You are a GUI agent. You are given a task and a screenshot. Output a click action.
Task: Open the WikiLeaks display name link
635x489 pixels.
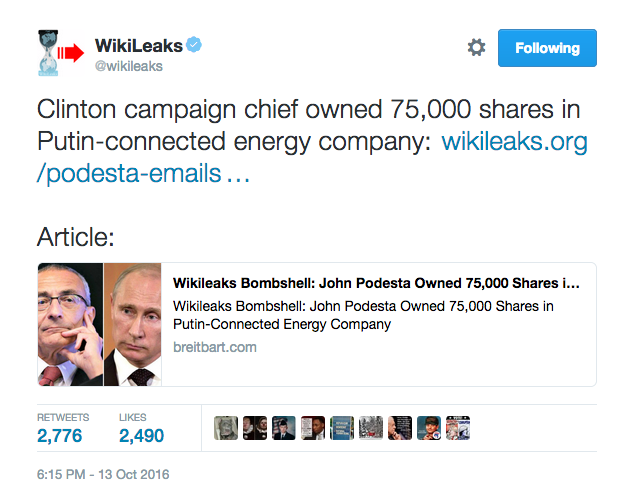pos(137,46)
